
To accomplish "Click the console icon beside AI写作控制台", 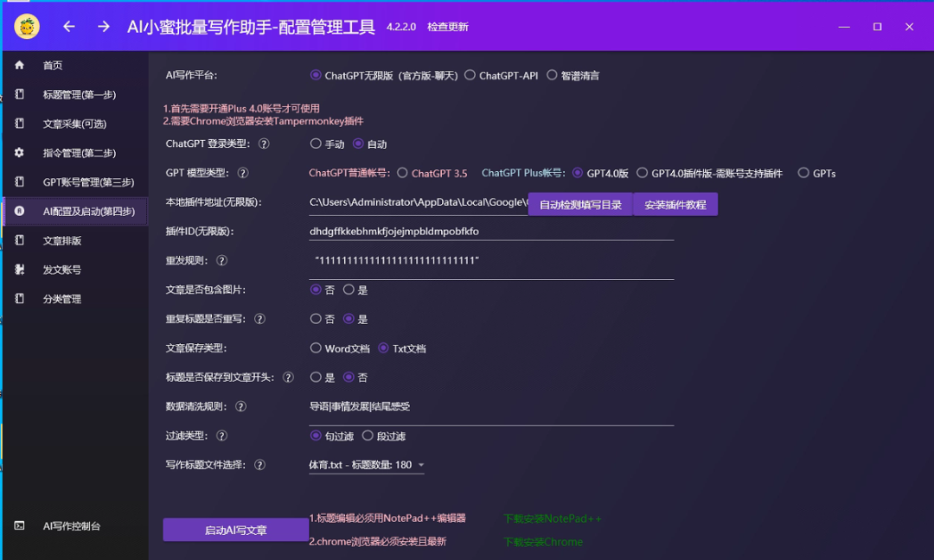I will pyautogui.click(x=20, y=525).
